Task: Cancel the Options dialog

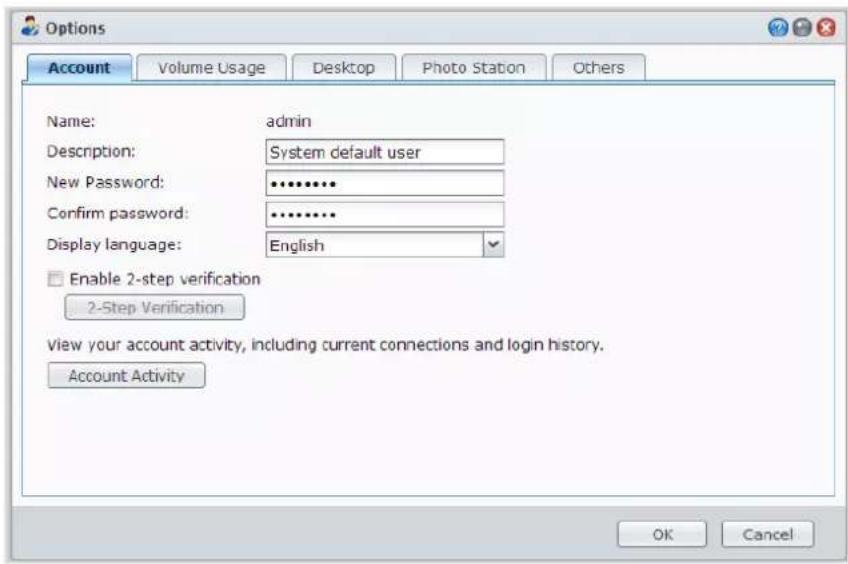Action: [x=767, y=534]
